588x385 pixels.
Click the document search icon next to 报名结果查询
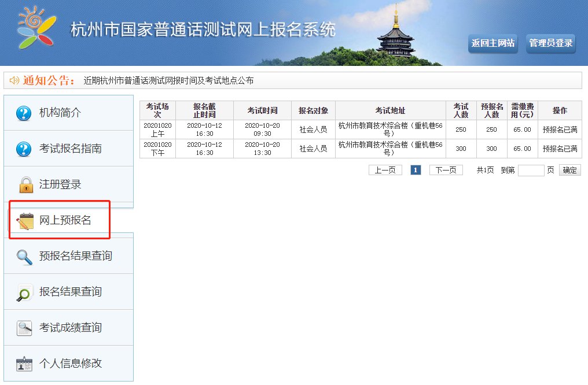click(x=24, y=293)
